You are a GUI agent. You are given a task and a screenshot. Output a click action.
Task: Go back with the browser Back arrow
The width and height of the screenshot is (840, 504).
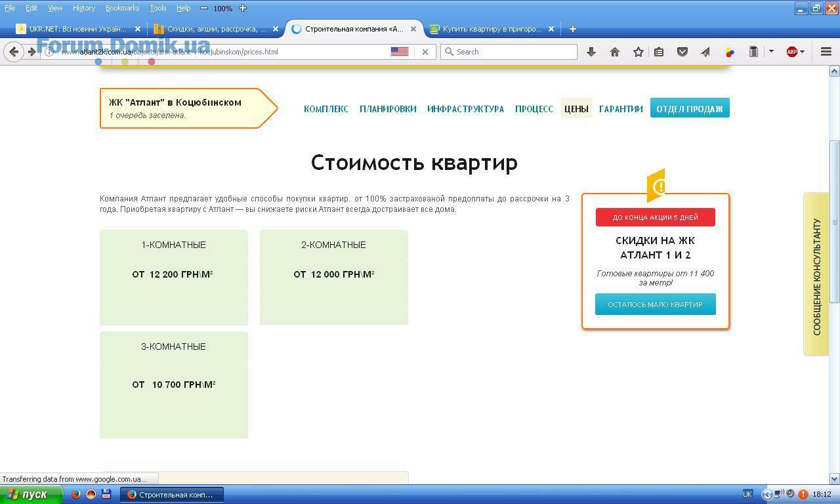point(14,52)
